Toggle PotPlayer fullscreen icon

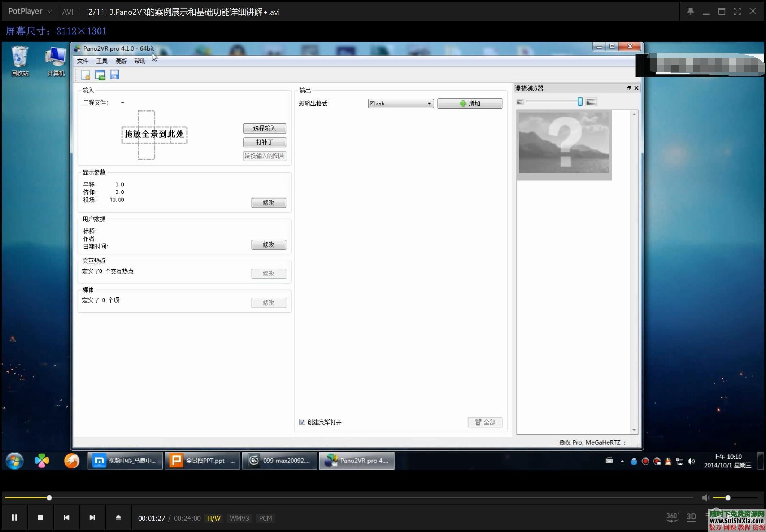point(737,12)
